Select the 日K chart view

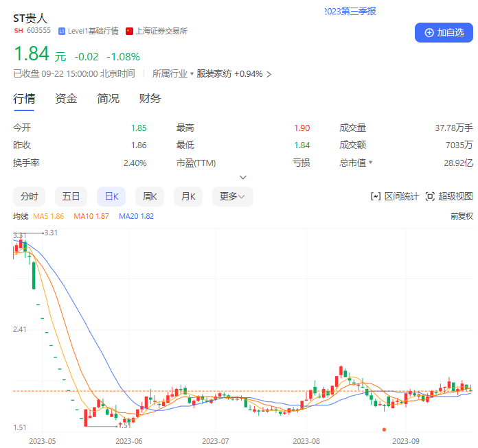click(x=111, y=196)
